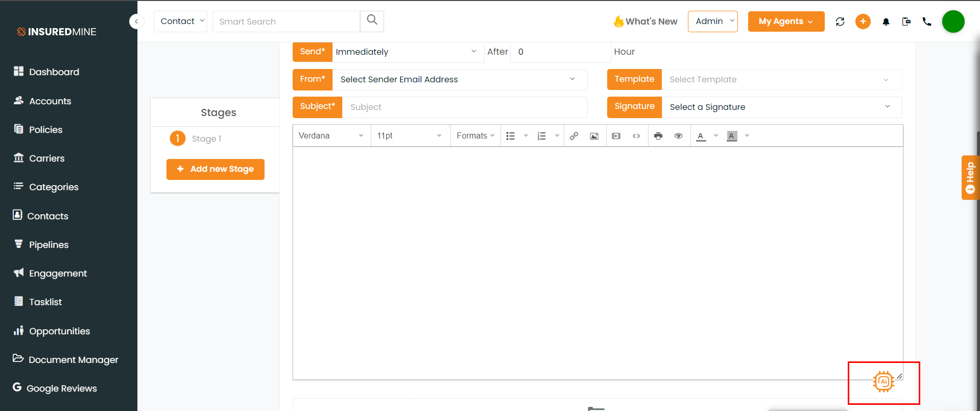The height and width of the screenshot is (411, 980).
Task: Insert a link using the chain icon
Action: (574, 136)
